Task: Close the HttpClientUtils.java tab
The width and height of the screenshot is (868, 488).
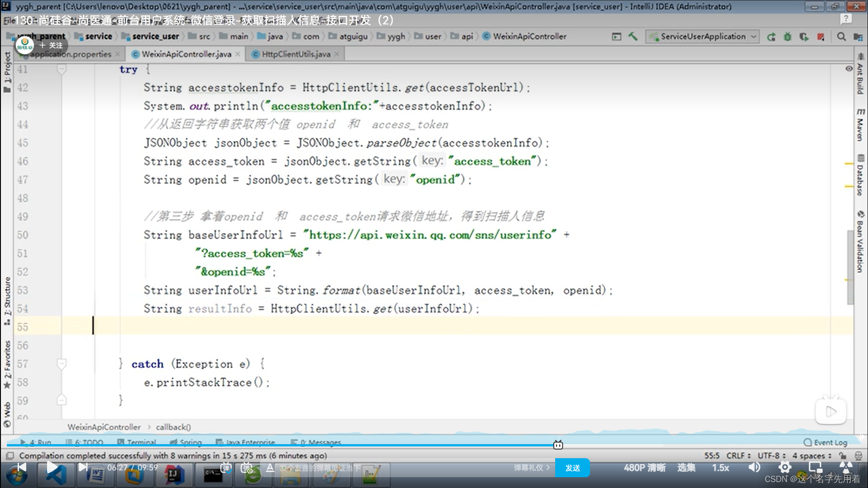Action: tap(337, 54)
